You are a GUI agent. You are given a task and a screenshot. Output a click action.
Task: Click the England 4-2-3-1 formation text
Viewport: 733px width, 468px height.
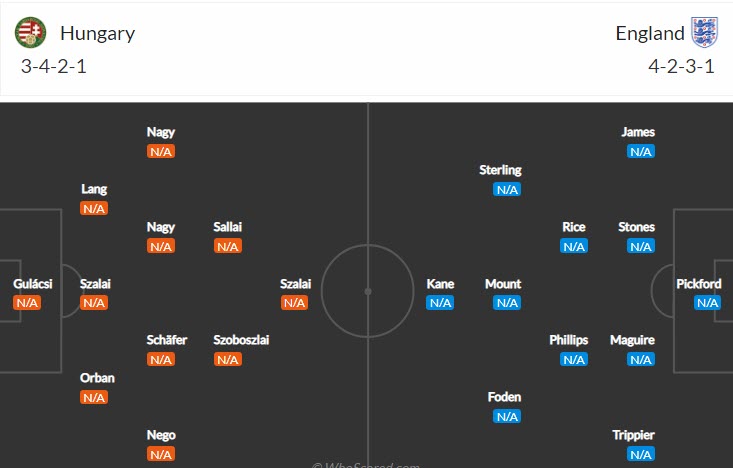click(681, 67)
